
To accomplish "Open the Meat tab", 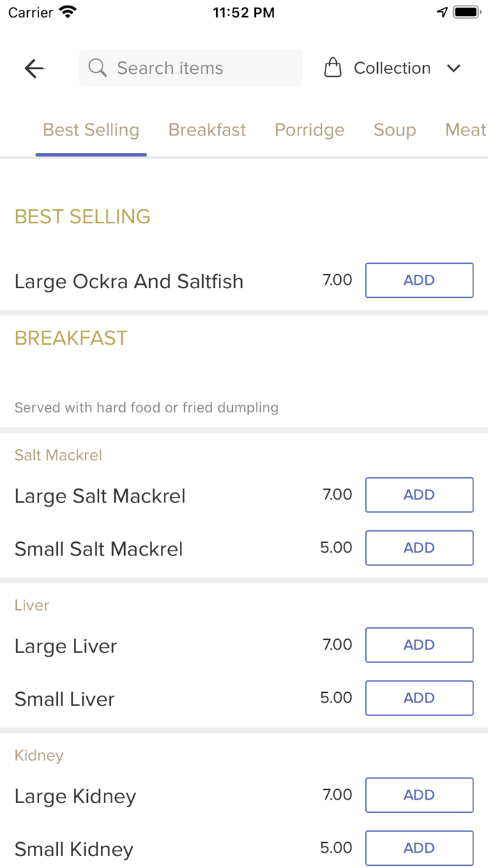I will pos(465,130).
